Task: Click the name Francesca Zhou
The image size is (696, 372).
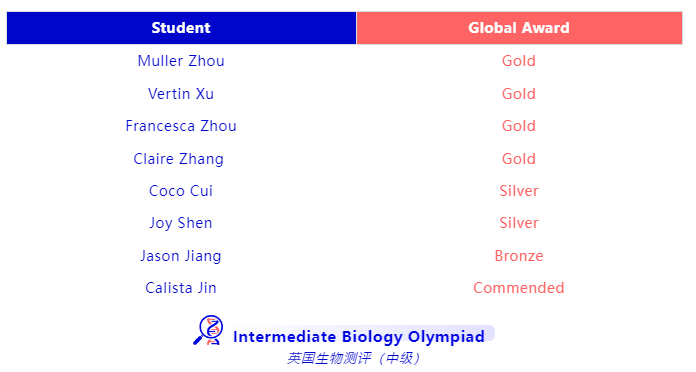Action: [x=181, y=126]
